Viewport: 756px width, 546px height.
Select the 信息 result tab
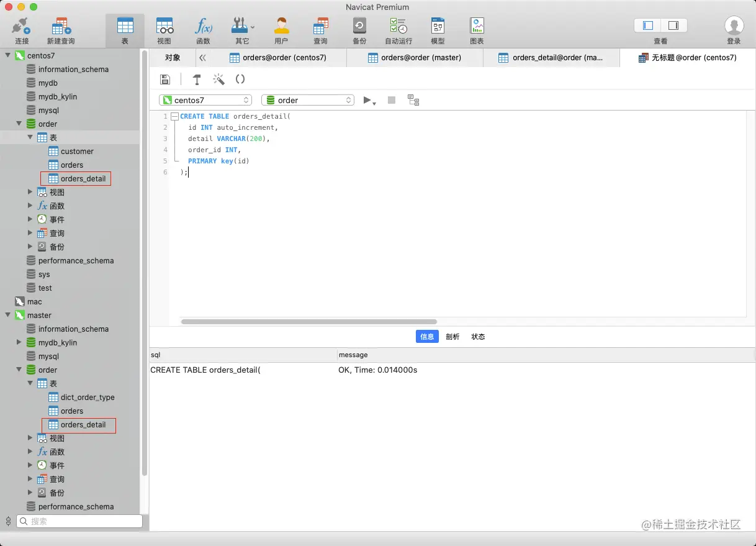(427, 337)
